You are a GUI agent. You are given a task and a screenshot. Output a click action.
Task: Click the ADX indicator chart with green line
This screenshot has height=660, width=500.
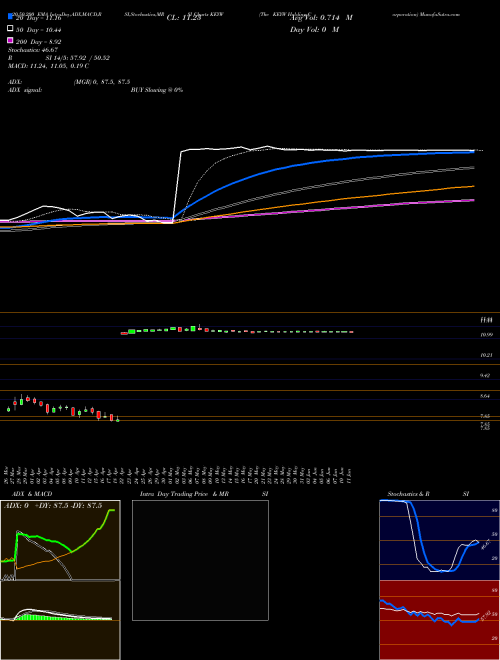tap(60, 540)
